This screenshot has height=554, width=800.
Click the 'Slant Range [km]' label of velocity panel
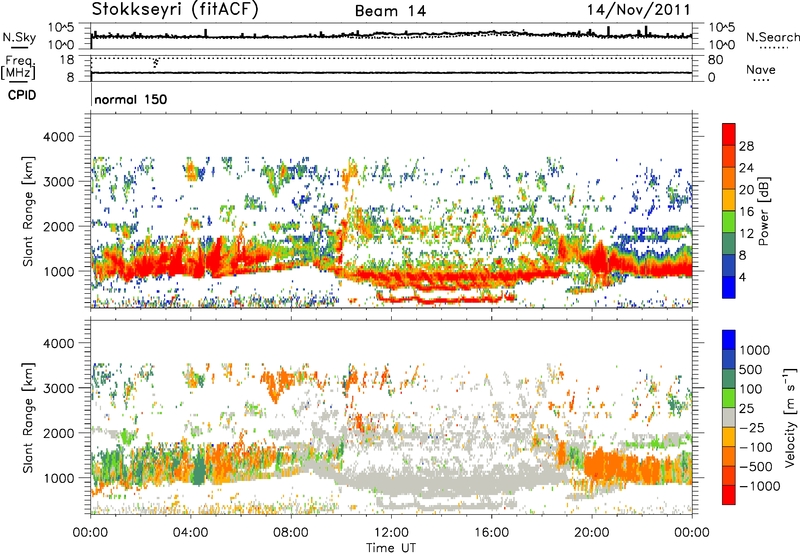tap(28, 418)
